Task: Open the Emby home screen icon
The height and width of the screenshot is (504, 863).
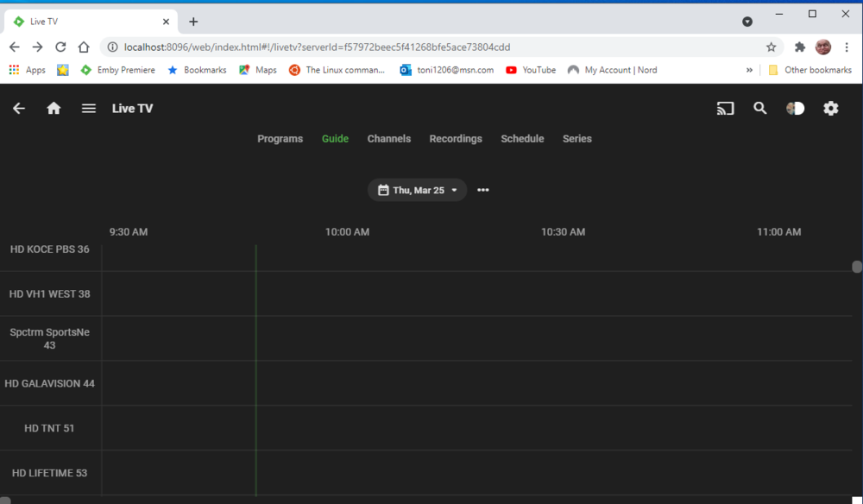Action: [54, 108]
